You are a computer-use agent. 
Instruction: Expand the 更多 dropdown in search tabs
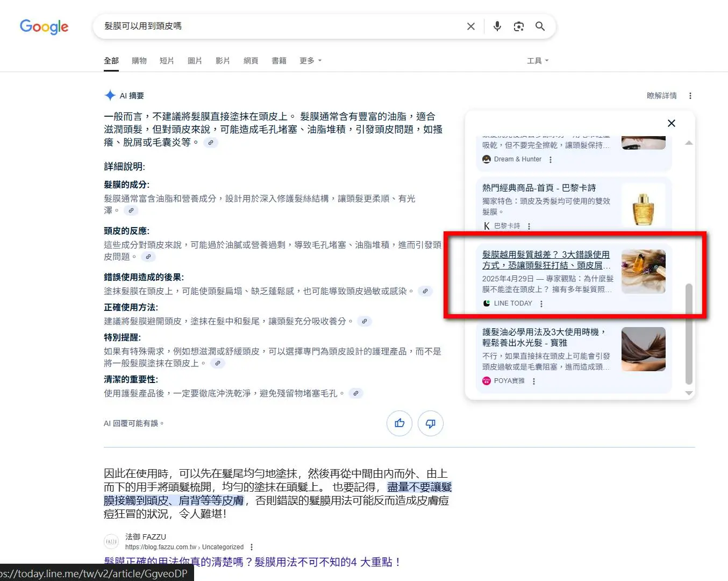coord(310,61)
